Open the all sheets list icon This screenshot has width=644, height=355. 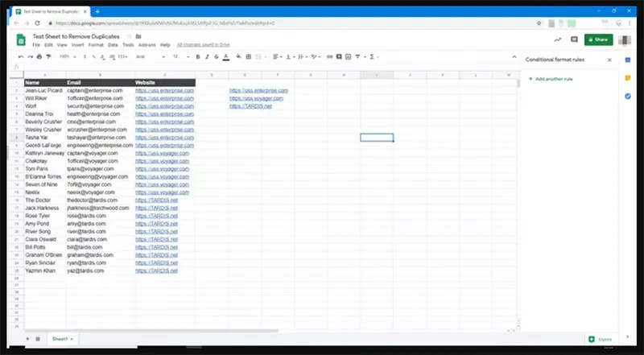coord(38,339)
